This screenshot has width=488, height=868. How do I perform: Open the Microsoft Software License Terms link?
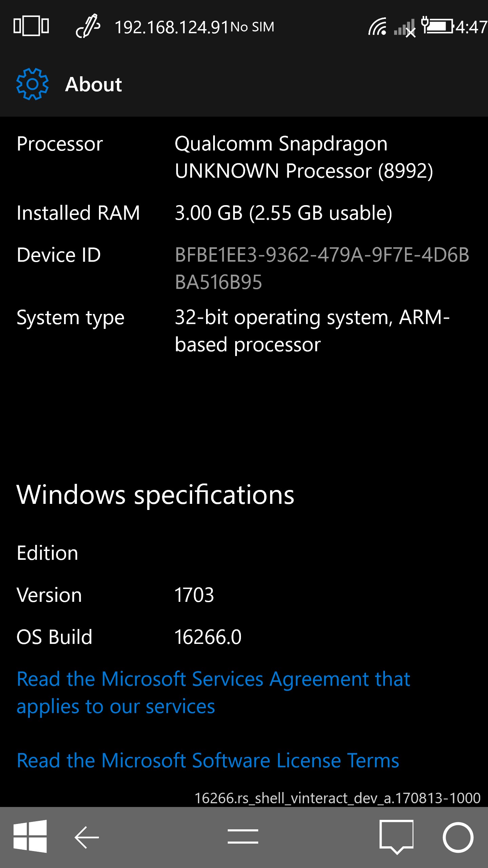tap(208, 761)
